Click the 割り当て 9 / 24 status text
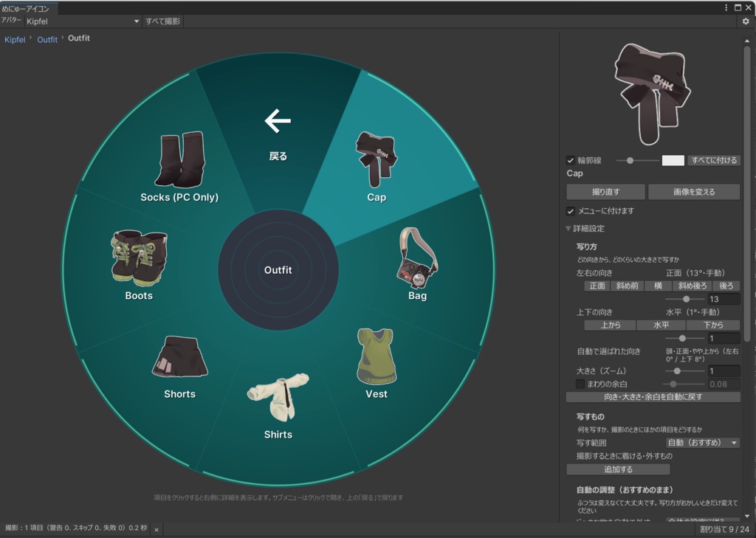This screenshot has width=756, height=538. [x=725, y=529]
